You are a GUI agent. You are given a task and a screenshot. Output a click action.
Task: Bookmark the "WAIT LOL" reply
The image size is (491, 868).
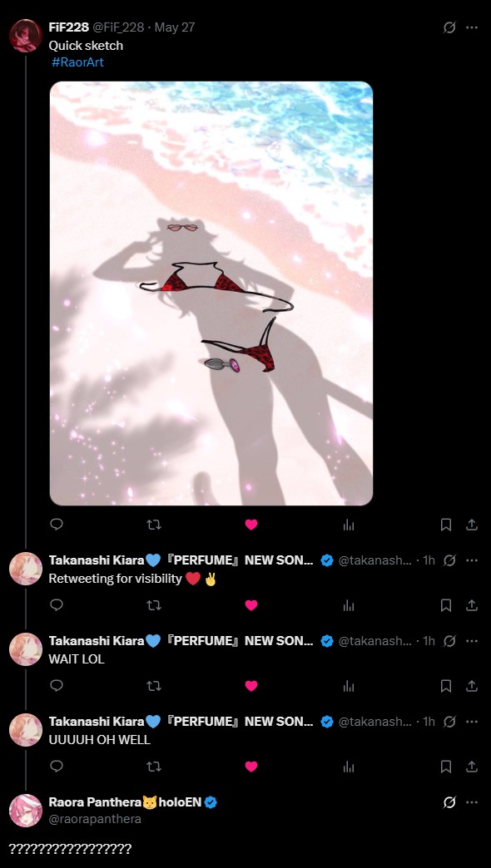[445, 685]
